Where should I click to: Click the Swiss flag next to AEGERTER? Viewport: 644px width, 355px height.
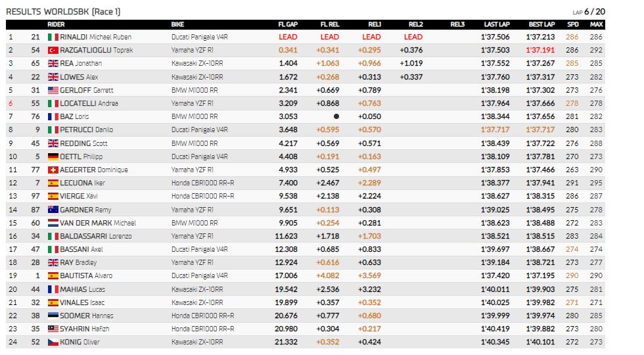(53, 170)
